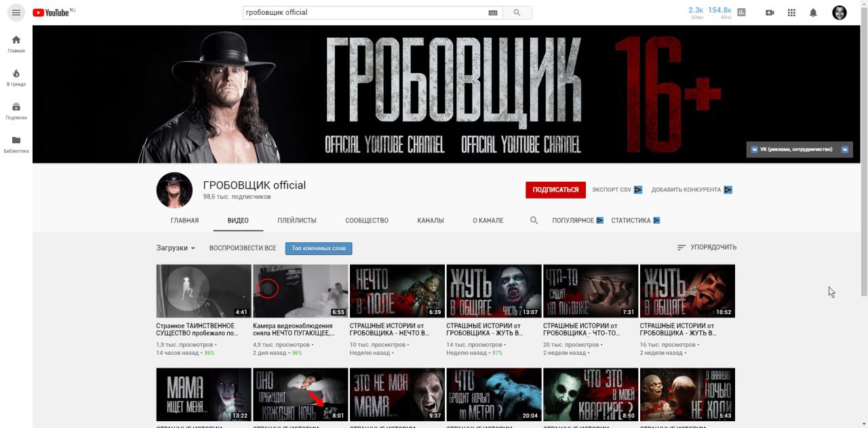
Task: Open the VK (реклама, сотрудничество) banner link
Action: [x=796, y=149]
